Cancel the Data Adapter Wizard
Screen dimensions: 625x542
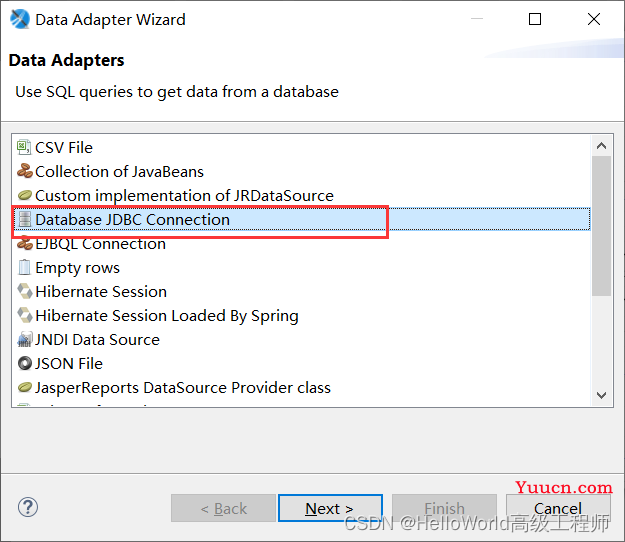558,508
